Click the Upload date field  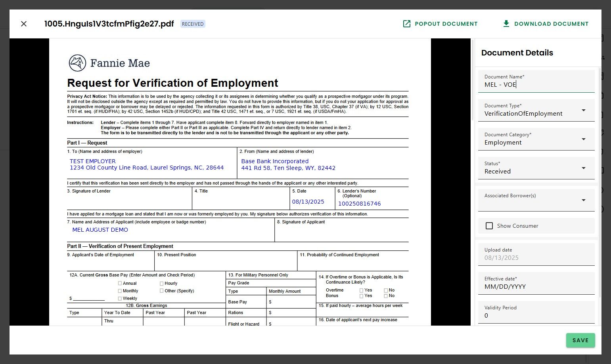[x=536, y=254]
